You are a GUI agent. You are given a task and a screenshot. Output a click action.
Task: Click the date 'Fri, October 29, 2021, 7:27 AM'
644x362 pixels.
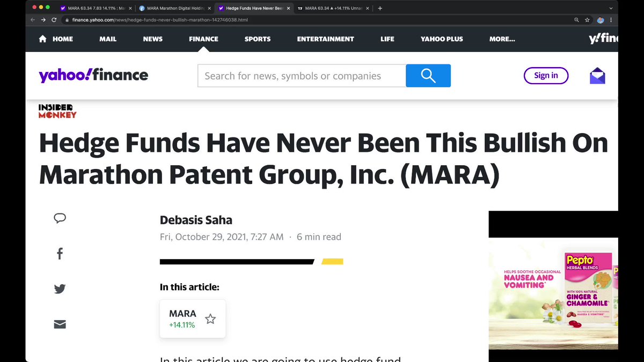[222, 237]
